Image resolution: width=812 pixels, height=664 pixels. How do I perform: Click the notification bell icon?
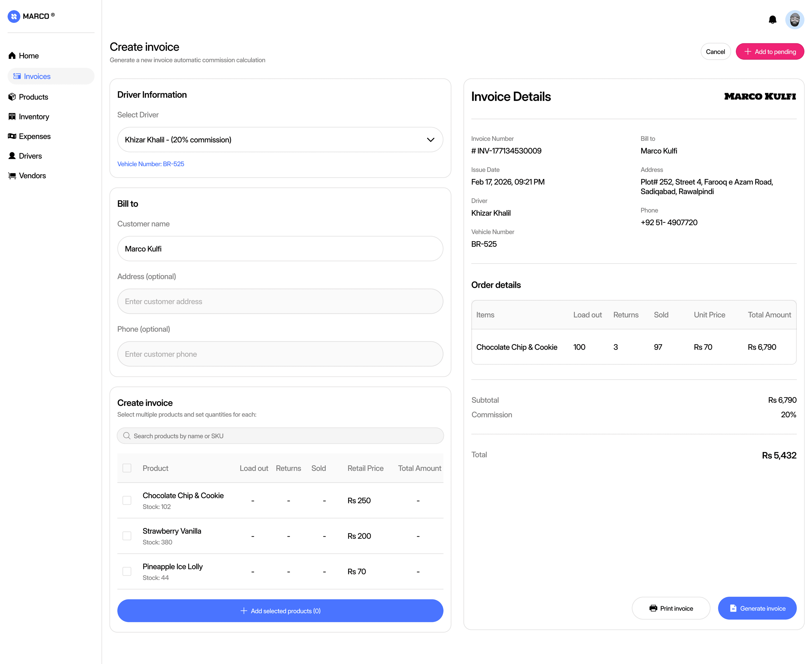click(772, 19)
